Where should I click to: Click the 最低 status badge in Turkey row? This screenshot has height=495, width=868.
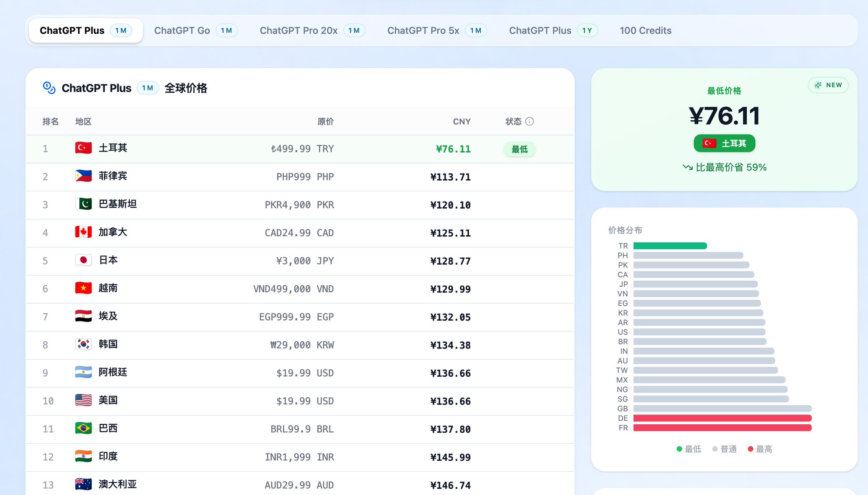pyautogui.click(x=520, y=149)
